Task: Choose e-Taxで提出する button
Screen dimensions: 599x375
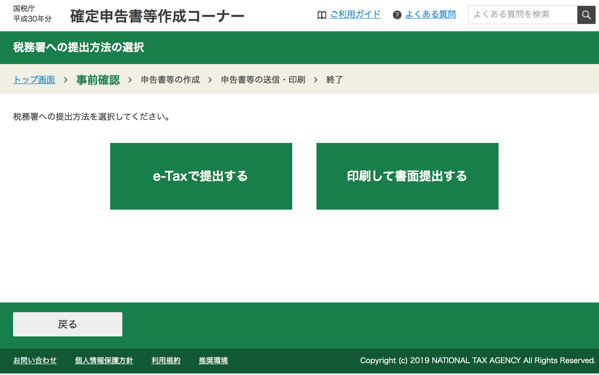Action: click(x=201, y=176)
